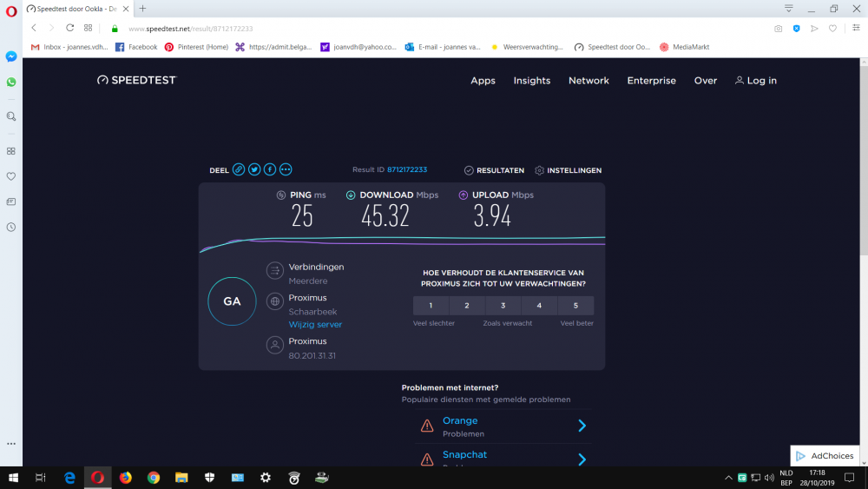Screen dimensions: 868x489
Task: Open RESULTATEN history
Action: 494,170
